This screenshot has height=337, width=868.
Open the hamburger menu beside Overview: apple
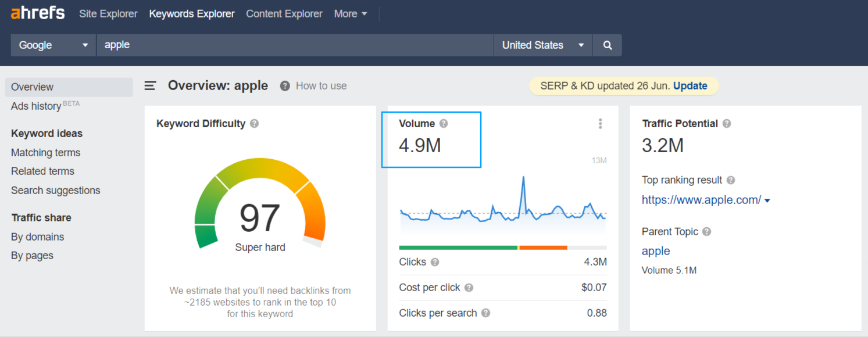(150, 85)
